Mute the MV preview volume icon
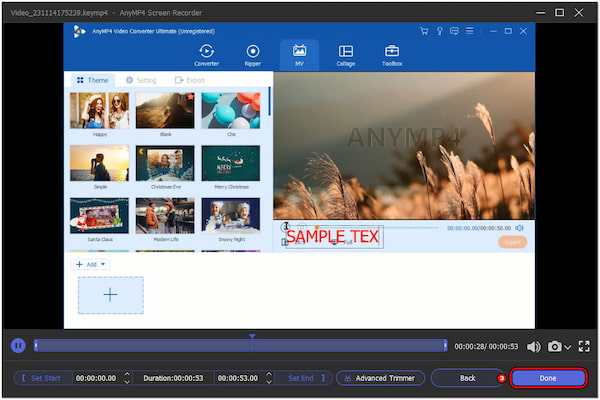 click(519, 228)
